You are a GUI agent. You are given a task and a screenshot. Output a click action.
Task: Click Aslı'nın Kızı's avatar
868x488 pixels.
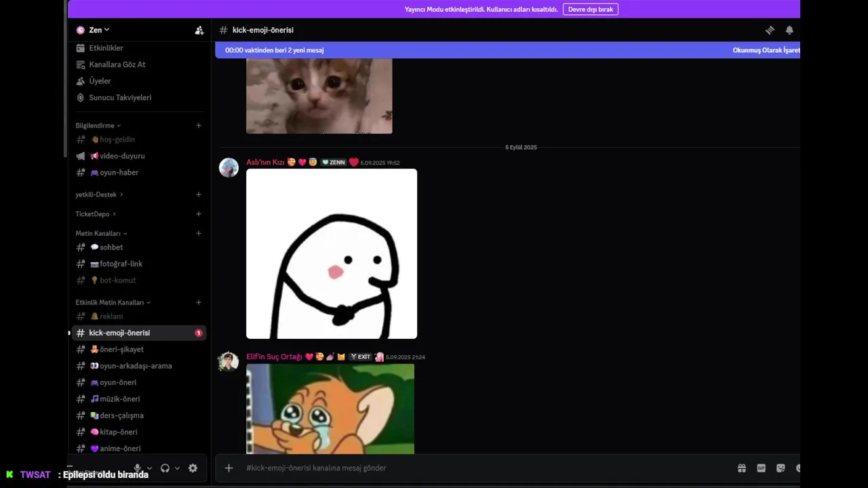click(x=229, y=167)
